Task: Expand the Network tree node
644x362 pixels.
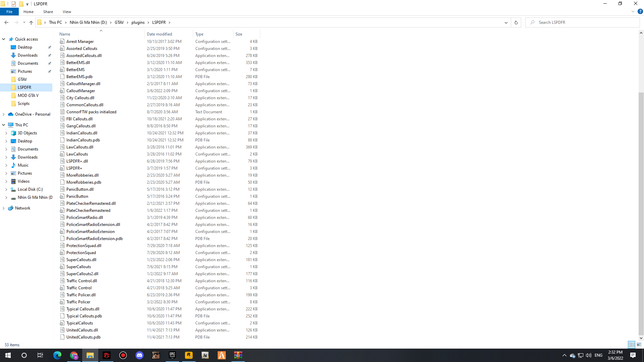Action: 4,208
